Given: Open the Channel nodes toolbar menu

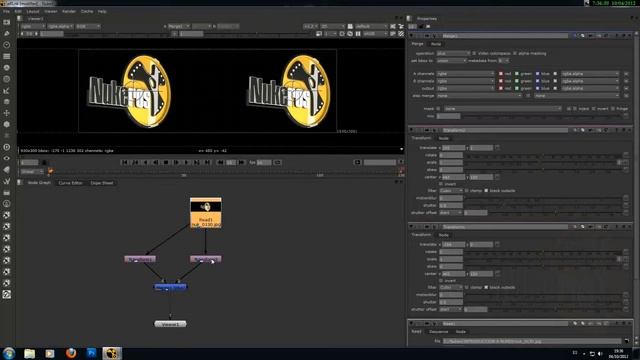Looking at the screenshot, I should pyautogui.click(x=7, y=56).
